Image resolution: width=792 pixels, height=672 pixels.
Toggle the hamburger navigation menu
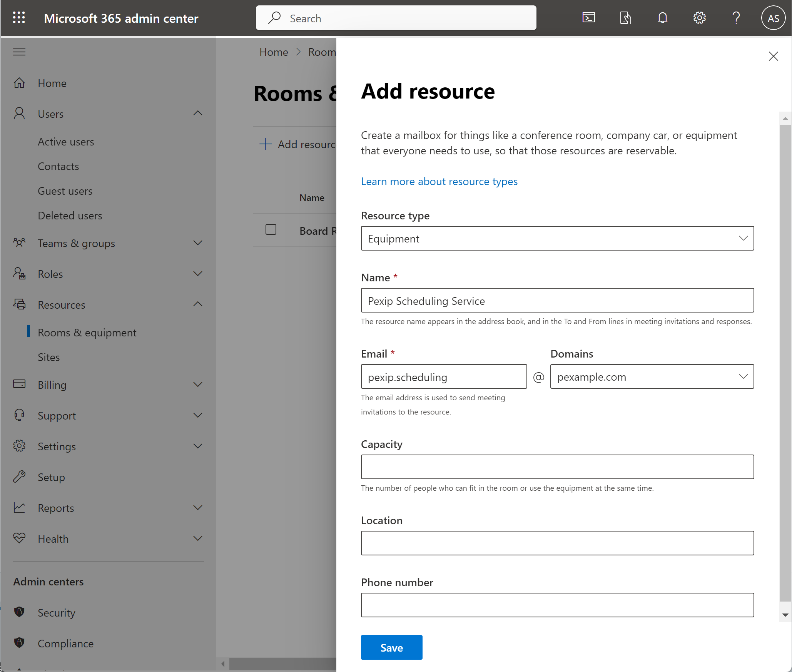click(x=19, y=52)
